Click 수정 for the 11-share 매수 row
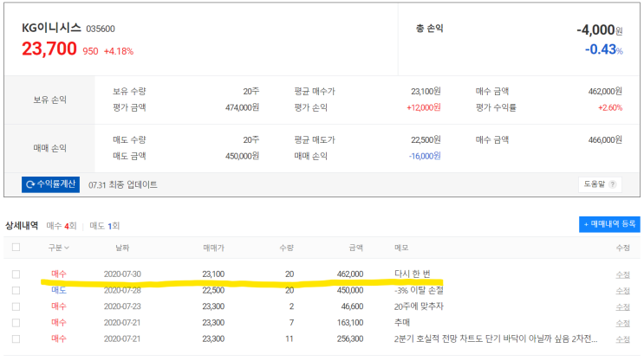The image size is (644, 361). (622, 338)
